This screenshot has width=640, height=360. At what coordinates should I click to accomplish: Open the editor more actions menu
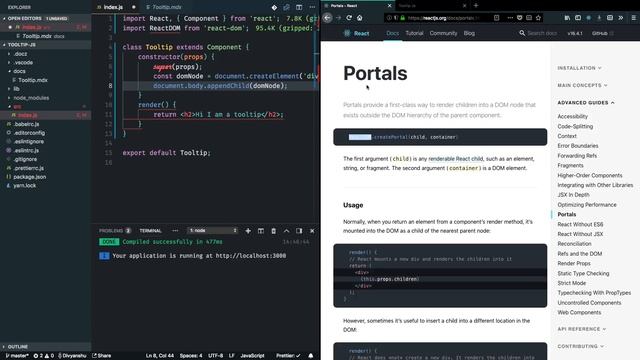pyautogui.click(x=312, y=7)
